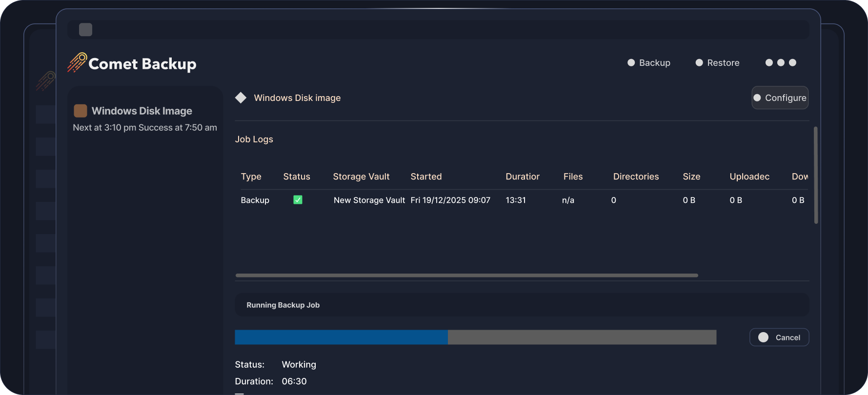Click the brown Windows Disk Image icon
The image size is (868, 395).
[81, 111]
